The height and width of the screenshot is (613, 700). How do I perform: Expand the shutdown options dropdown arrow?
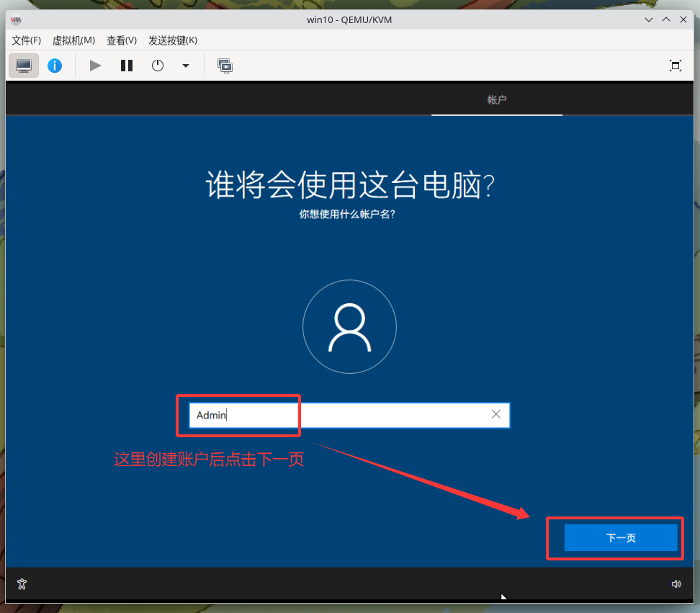(186, 66)
